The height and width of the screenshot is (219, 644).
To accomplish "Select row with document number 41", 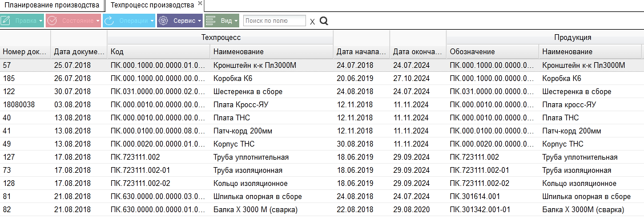I will pyautogui.click(x=322, y=131).
